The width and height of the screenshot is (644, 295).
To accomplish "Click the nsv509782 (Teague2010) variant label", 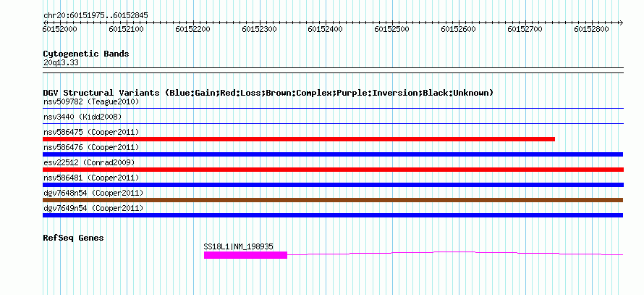I will tap(91, 101).
